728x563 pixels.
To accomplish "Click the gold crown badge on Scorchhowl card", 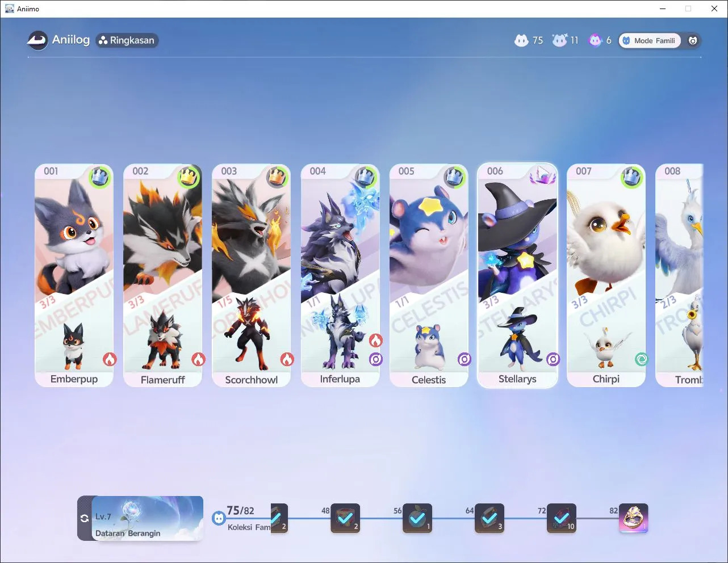I will tap(277, 177).
